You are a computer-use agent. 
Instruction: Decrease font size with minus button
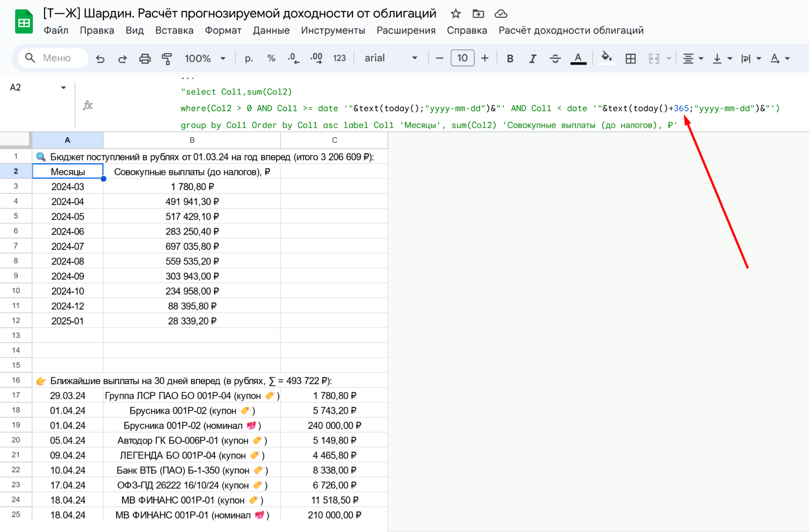(440, 58)
